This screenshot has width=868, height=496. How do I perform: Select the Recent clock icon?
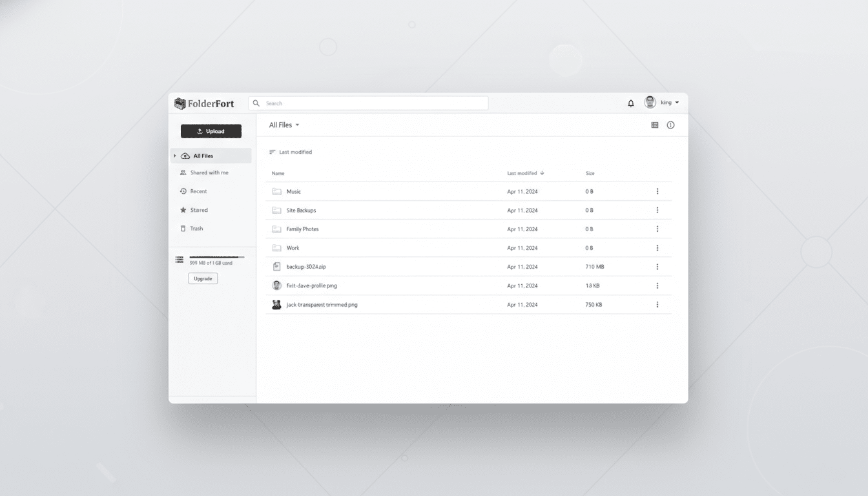click(x=183, y=191)
